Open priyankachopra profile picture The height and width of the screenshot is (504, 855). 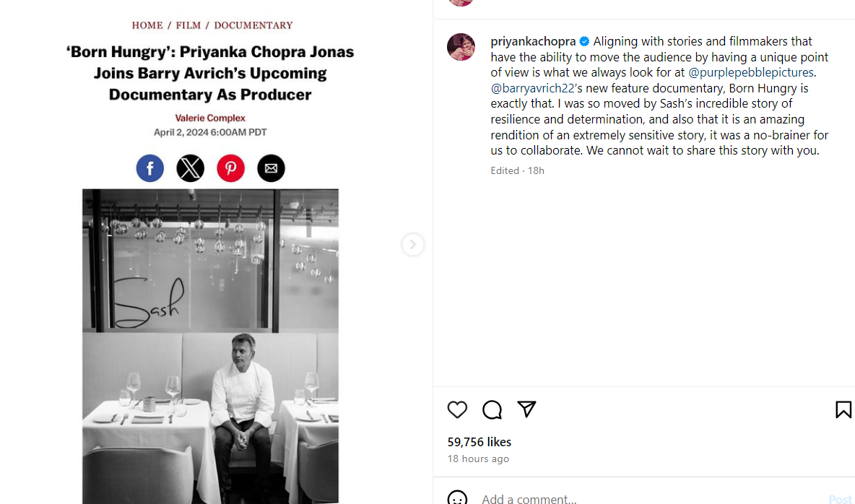pyautogui.click(x=461, y=47)
